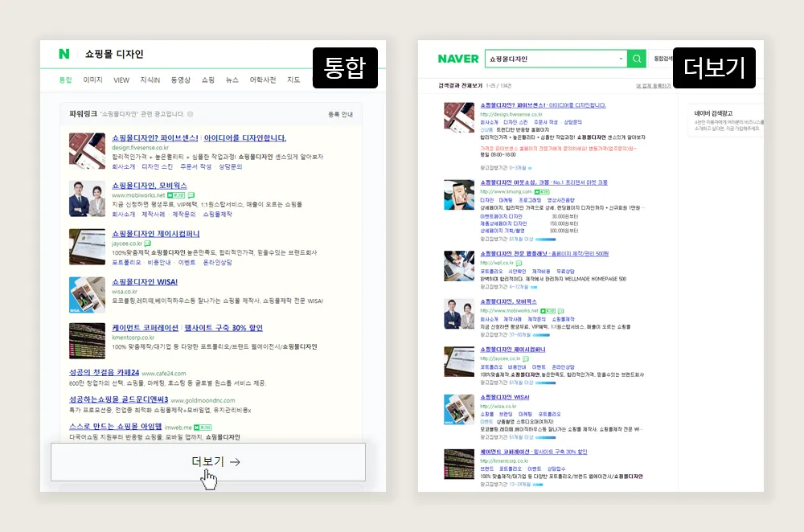The image size is (804, 532).
Task: Open 프로그래밍 sublink under kmong result
Action: click(x=530, y=200)
